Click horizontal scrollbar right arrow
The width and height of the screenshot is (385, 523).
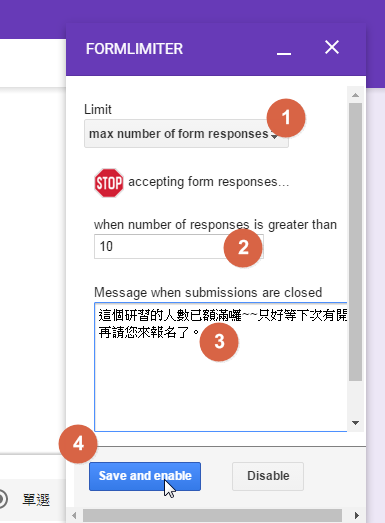click(357, 515)
